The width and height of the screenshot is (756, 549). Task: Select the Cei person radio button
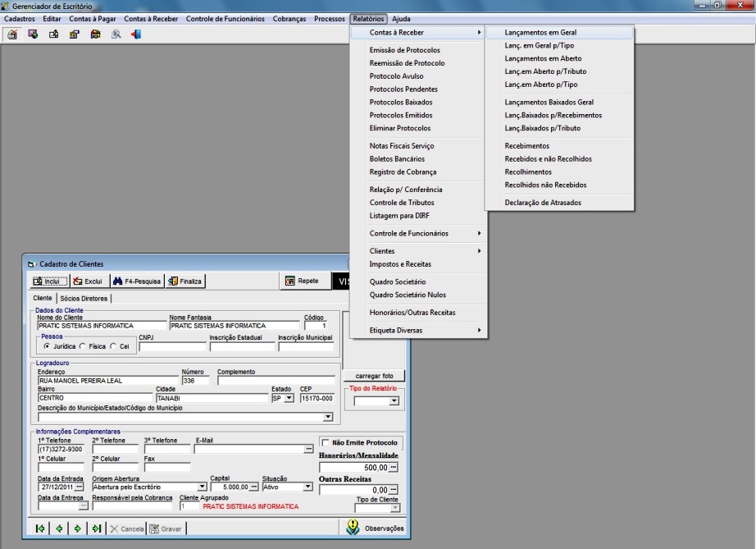pos(113,346)
